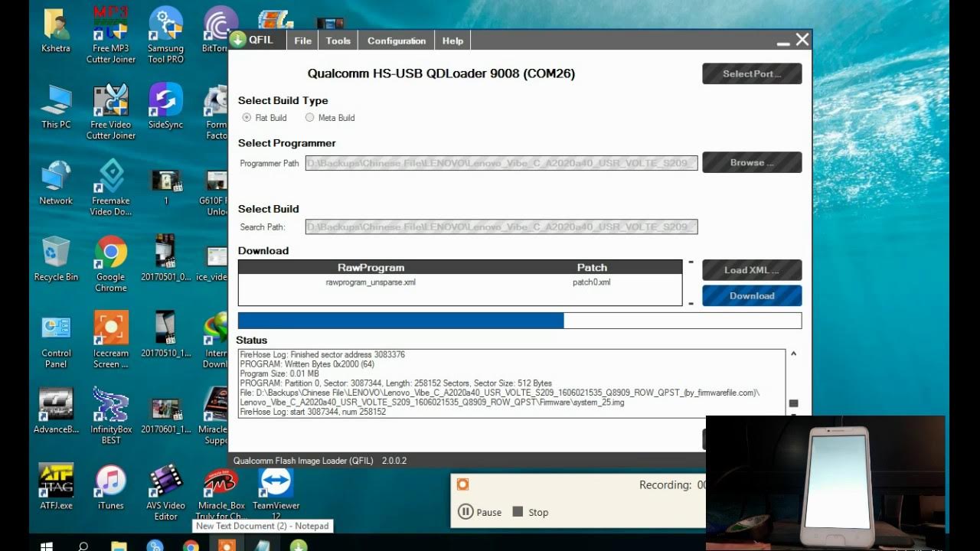980x551 pixels.
Task: Click the Programmer Path field
Action: coord(501,163)
